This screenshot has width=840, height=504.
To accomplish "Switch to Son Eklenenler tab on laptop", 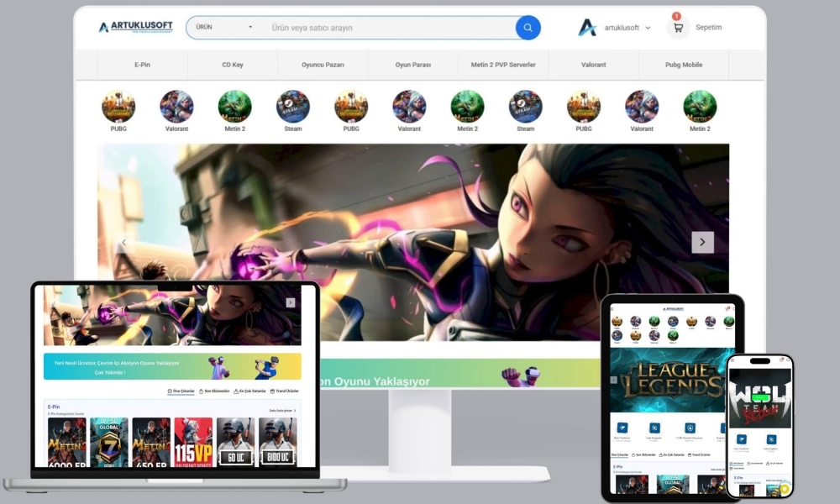I will (x=214, y=391).
